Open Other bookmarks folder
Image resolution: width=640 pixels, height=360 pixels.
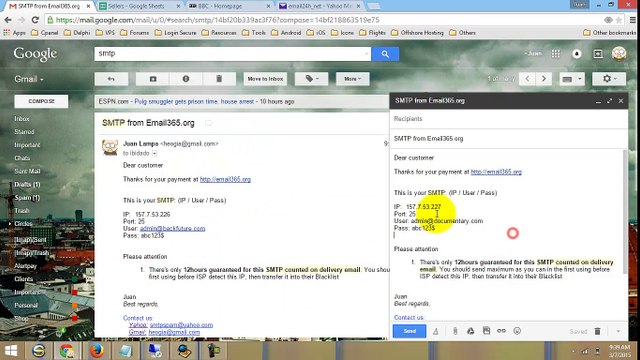coord(609,33)
